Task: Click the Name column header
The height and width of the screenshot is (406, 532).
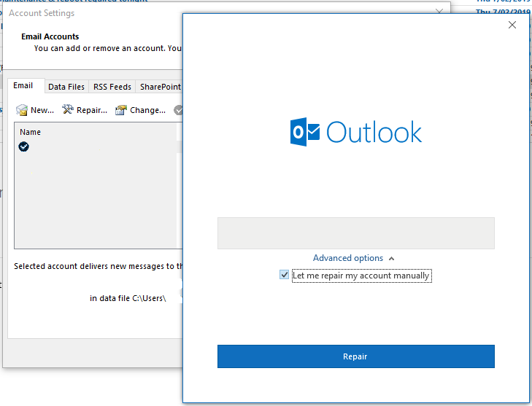Action: (30, 132)
